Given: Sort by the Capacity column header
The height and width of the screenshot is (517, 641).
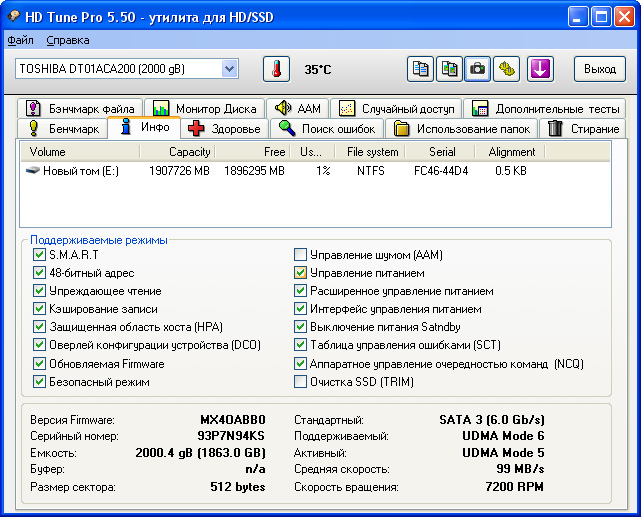Looking at the screenshot, I should 177,152.
